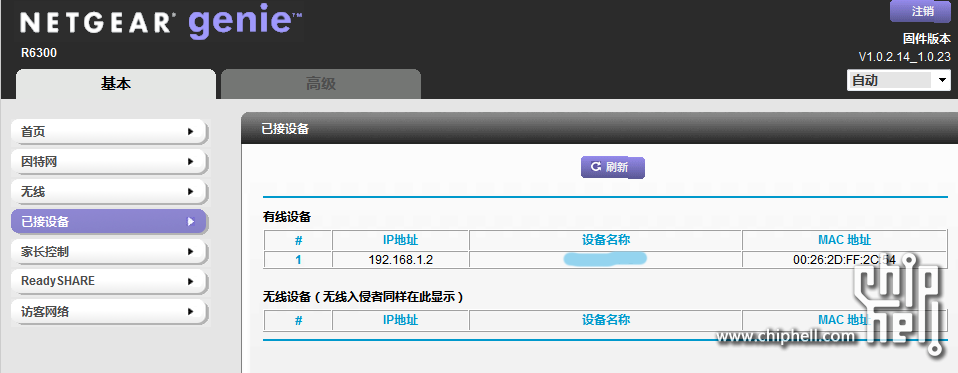Open the 访客网络 sidebar menu

(109, 311)
